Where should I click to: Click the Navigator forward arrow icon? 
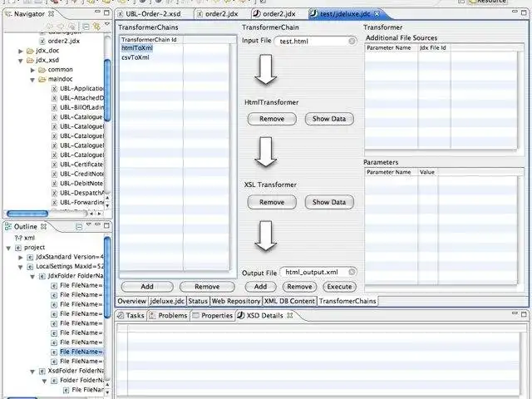coord(61,26)
